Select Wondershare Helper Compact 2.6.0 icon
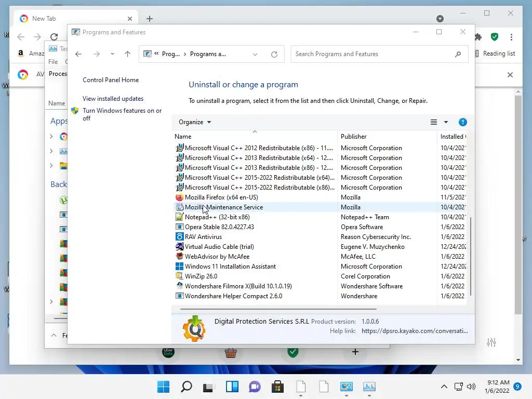 [179, 296]
